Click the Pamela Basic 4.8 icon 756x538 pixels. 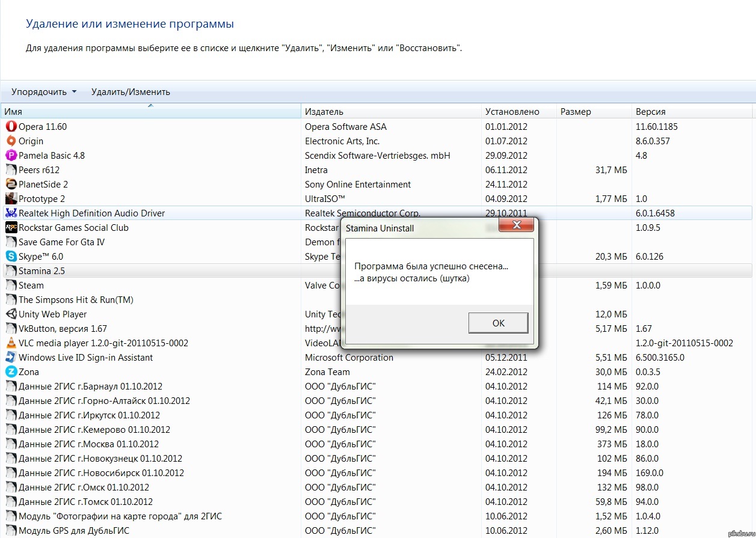click(11, 155)
